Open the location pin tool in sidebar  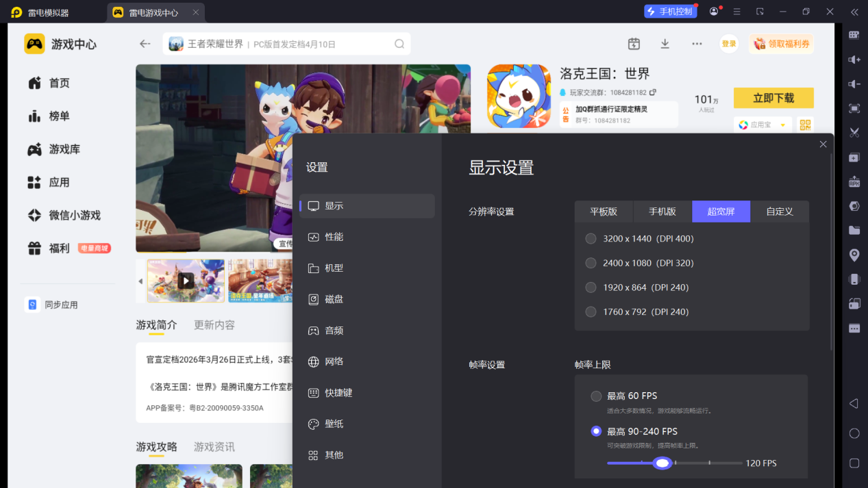click(854, 255)
